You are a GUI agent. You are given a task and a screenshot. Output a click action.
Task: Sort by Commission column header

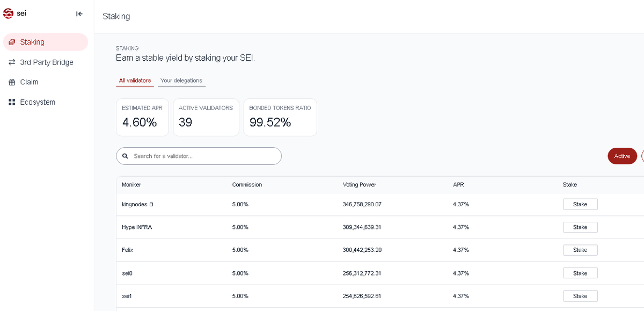[x=247, y=185]
